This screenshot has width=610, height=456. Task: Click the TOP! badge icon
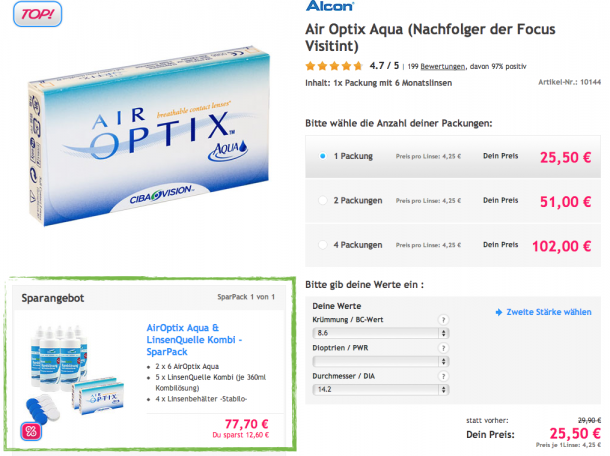click(37, 14)
